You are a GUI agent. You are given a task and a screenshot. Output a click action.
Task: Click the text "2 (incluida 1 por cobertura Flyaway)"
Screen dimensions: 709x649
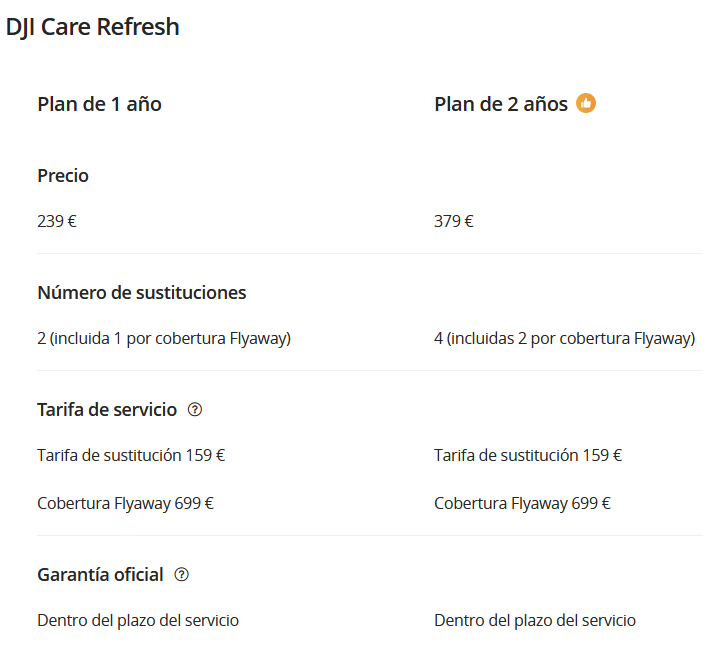click(164, 338)
